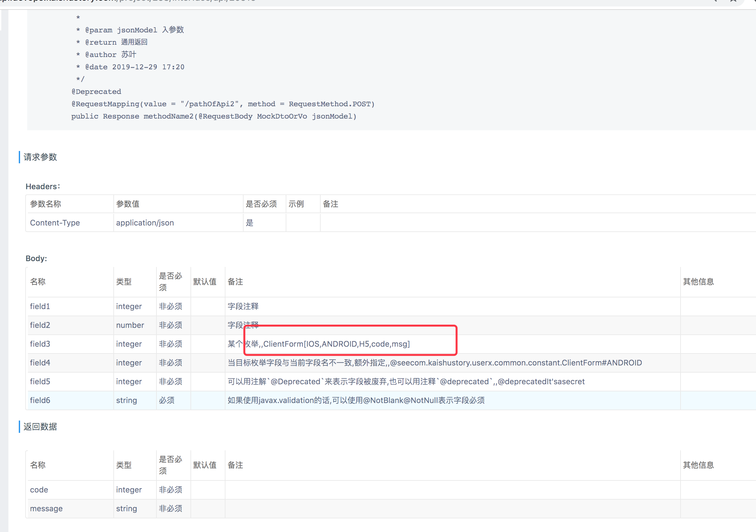Click the field5 name cell
The height and width of the screenshot is (532, 756).
coord(40,381)
